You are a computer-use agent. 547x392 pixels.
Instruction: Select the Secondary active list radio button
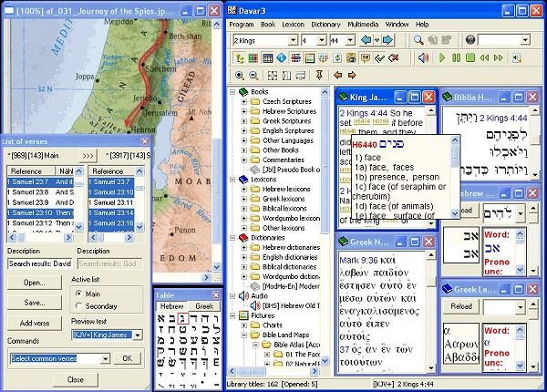(x=78, y=306)
